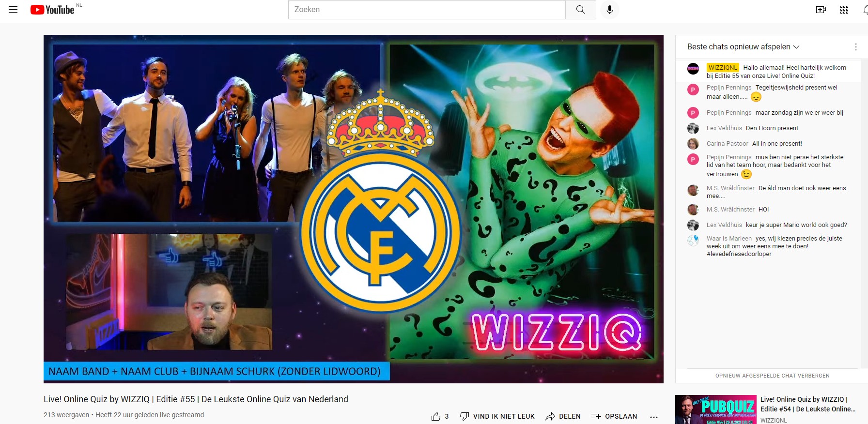Click the Zoeken search field
This screenshot has width=868, height=424.
(x=427, y=10)
